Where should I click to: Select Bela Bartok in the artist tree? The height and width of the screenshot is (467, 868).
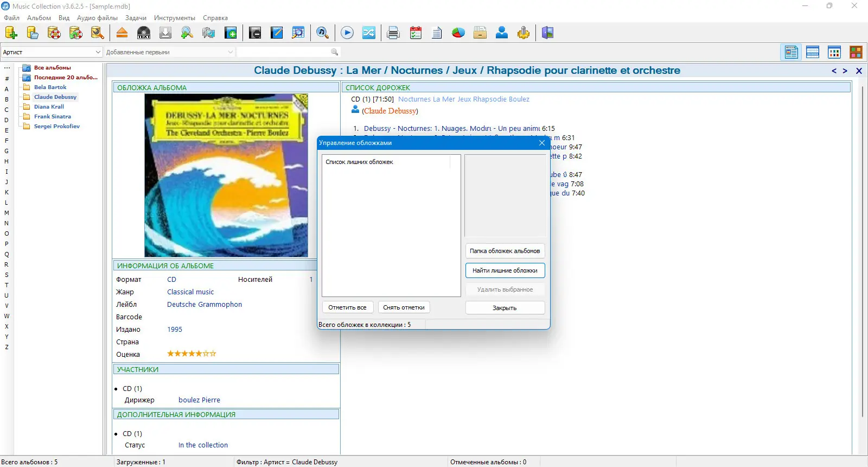[50, 87]
